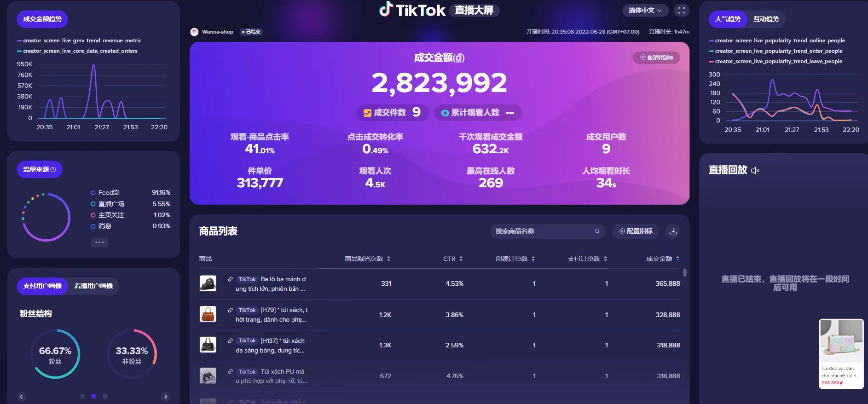Click the 观看-商品点击率 41.01% metric
The height and width of the screenshot is (404, 868).
pyautogui.click(x=260, y=143)
